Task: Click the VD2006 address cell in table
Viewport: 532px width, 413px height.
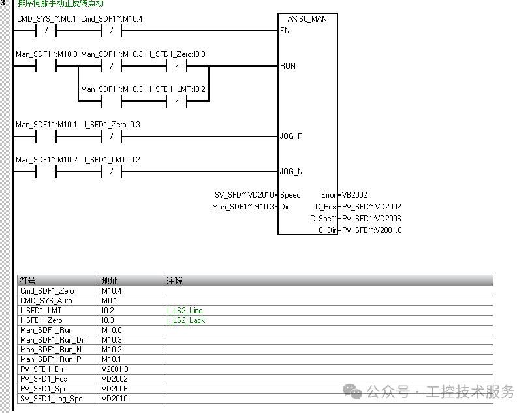Action: pyautogui.click(x=131, y=389)
